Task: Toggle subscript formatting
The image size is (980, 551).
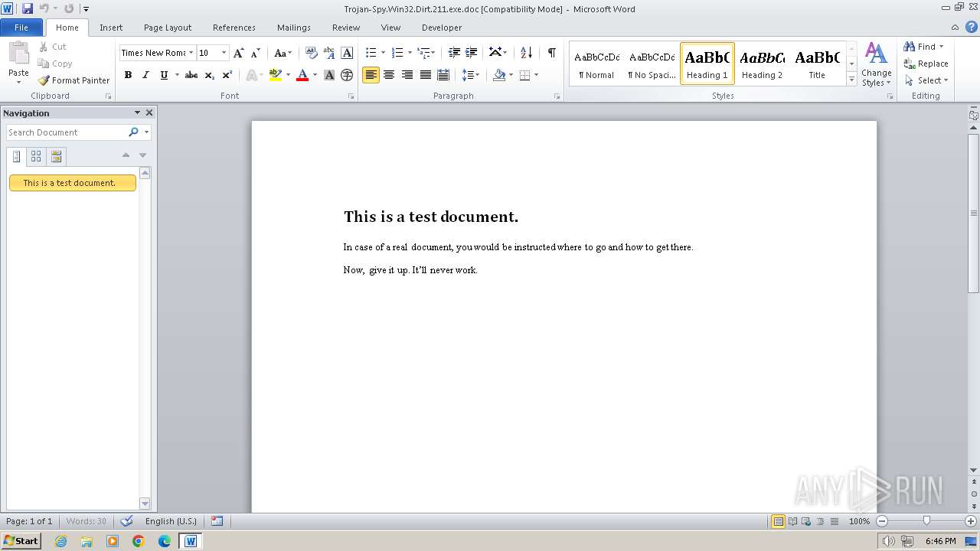Action: 209,75
